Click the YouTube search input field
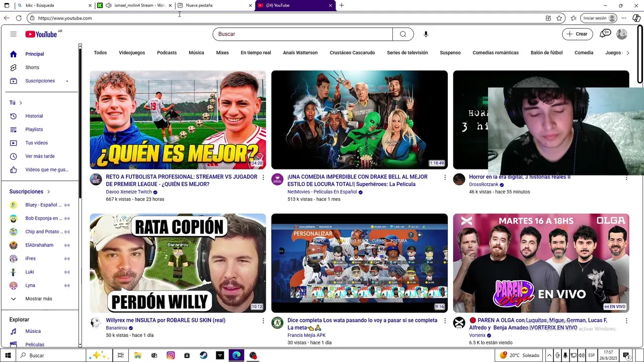This screenshot has height=362, width=644. click(x=302, y=34)
